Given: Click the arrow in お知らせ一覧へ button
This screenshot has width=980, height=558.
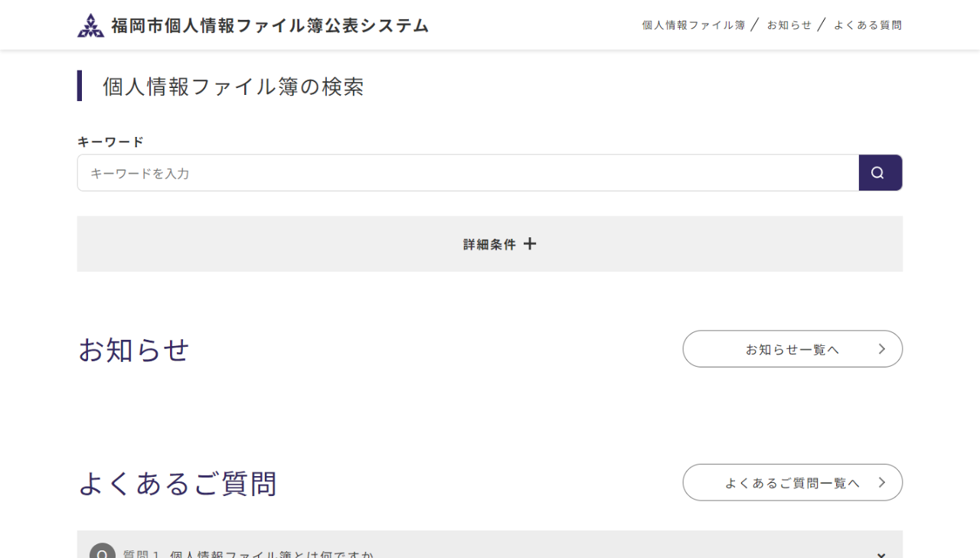Looking at the screenshot, I should pos(882,349).
